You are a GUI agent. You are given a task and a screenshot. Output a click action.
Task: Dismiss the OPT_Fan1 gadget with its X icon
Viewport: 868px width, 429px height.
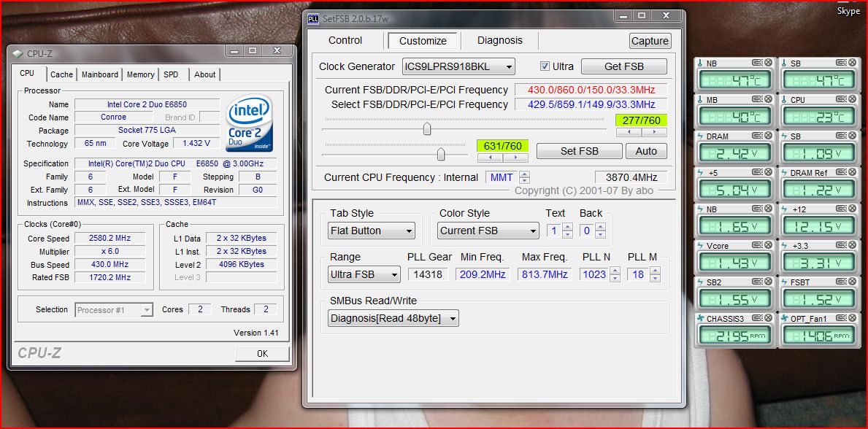853,319
